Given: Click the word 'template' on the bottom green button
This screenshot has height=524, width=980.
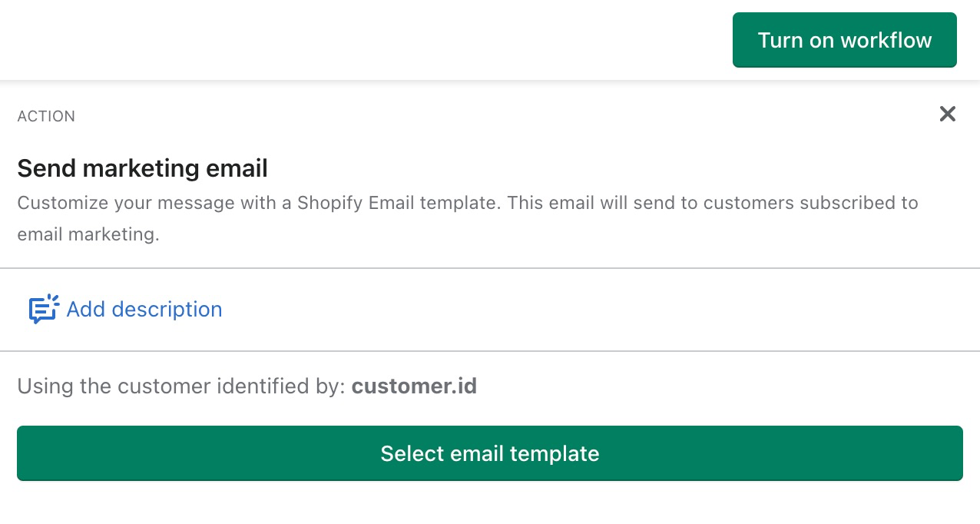Looking at the screenshot, I should point(552,453).
